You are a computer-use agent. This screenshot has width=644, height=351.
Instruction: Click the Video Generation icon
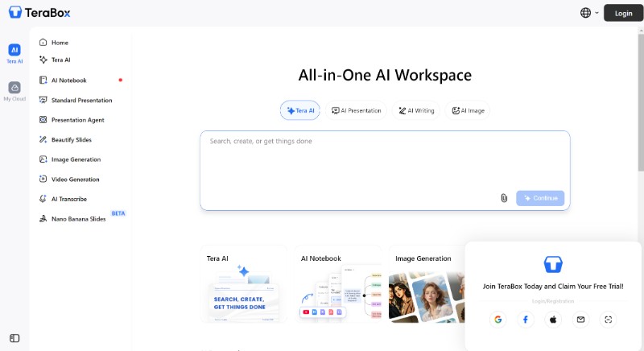pos(43,179)
